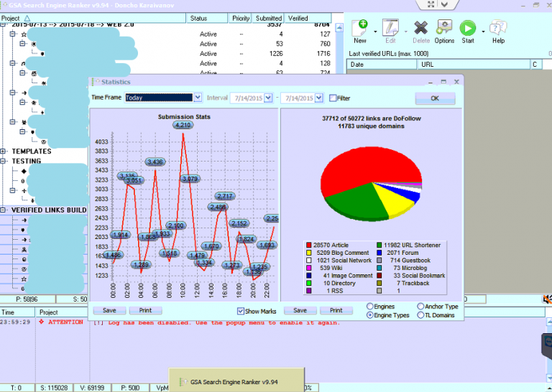Click OK in Statistics dialog
The height and width of the screenshot is (392, 552).
coord(435,98)
